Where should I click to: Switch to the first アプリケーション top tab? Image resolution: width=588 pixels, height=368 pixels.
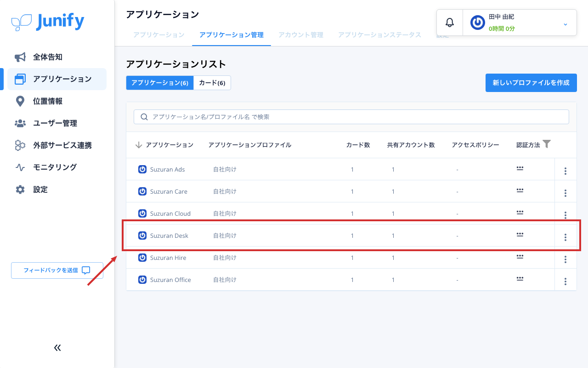pyautogui.click(x=159, y=35)
